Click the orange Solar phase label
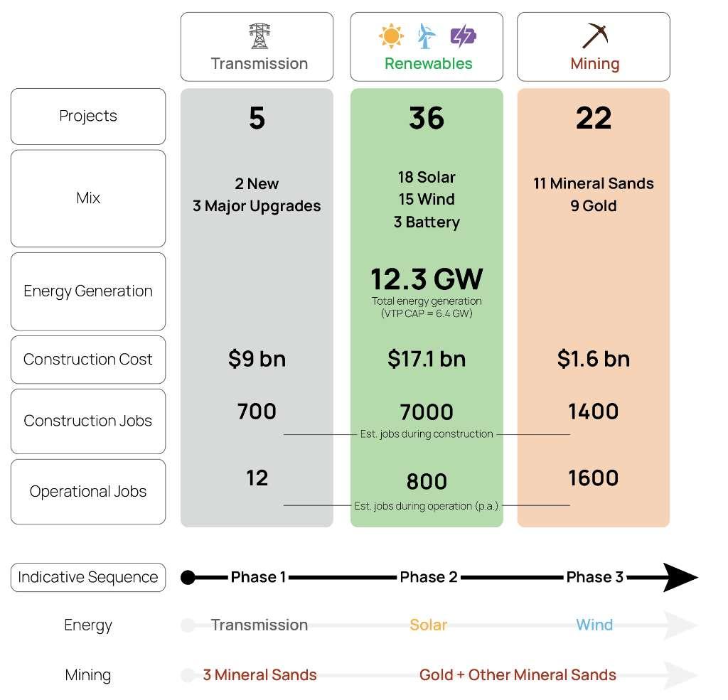The height and width of the screenshot is (700, 728). pos(428,625)
